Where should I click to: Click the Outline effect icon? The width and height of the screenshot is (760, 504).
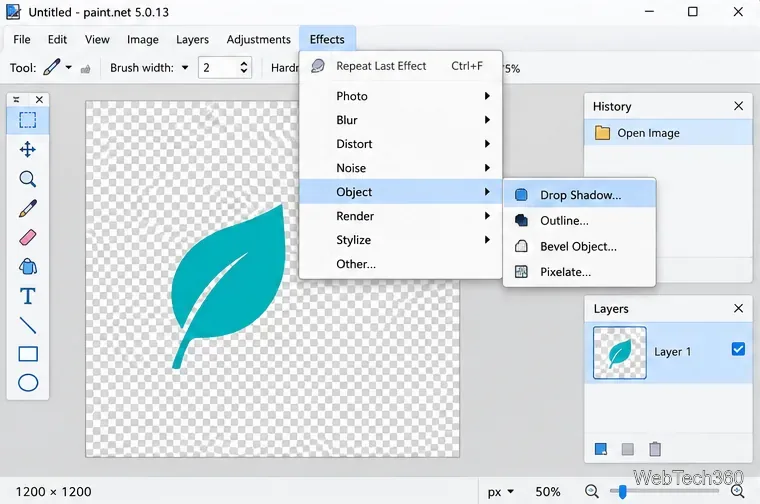pyautogui.click(x=521, y=220)
